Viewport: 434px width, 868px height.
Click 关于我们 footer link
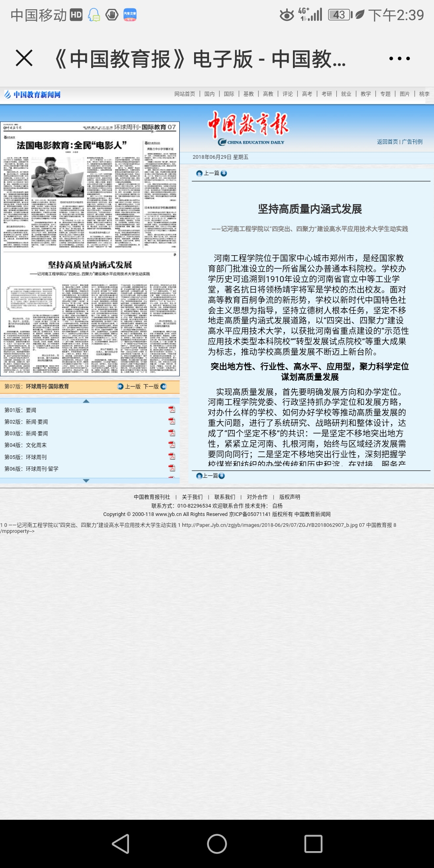192,497
